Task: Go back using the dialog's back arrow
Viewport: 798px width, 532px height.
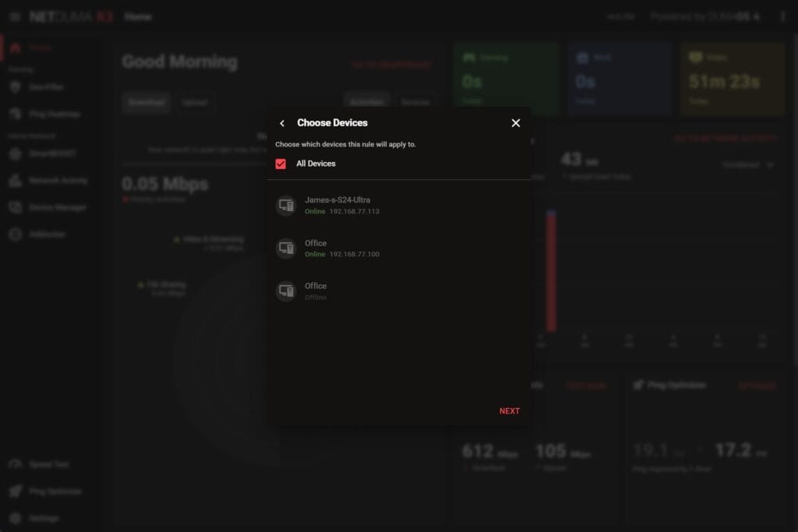Action: pyautogui.click(x=282, y=123)
